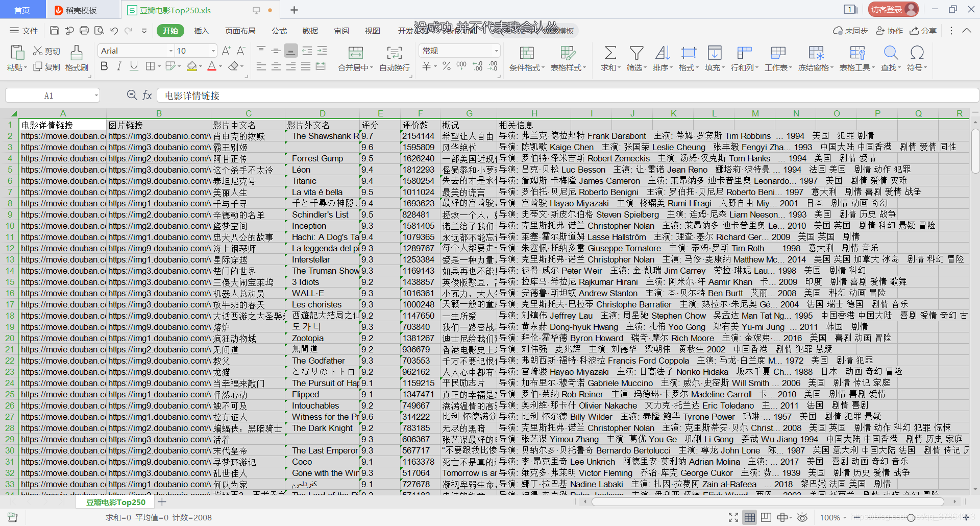Viewport: 980px width, 526px height.
Task: Open the borders dropdown arrow
Action: tap(159, 66)
